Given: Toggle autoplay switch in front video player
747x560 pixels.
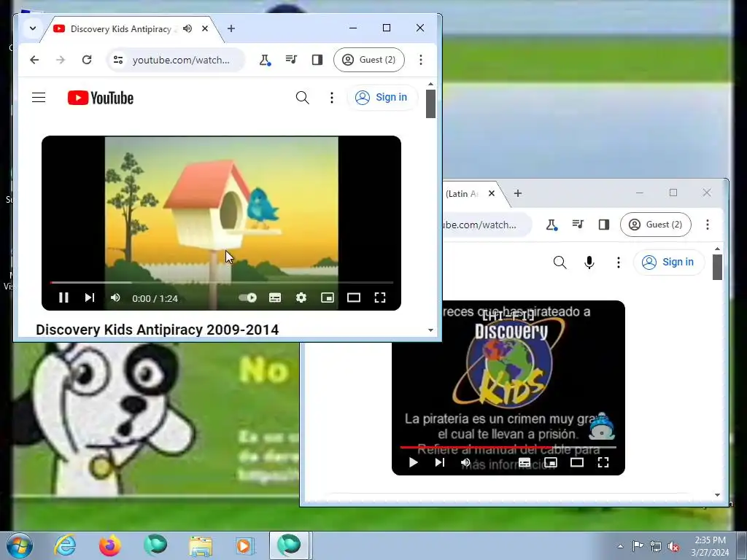Looking at the screenshot, I should [x=248, y=297].
